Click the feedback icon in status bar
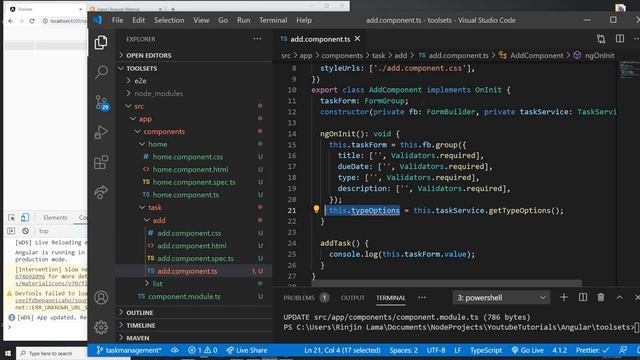The image size is (640, 360). point(623,350)
